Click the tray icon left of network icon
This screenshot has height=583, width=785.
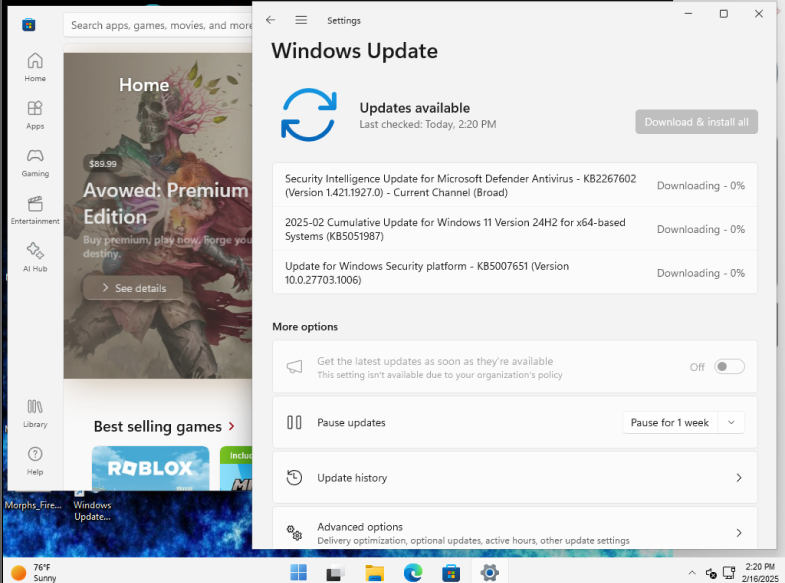point(711,572)
